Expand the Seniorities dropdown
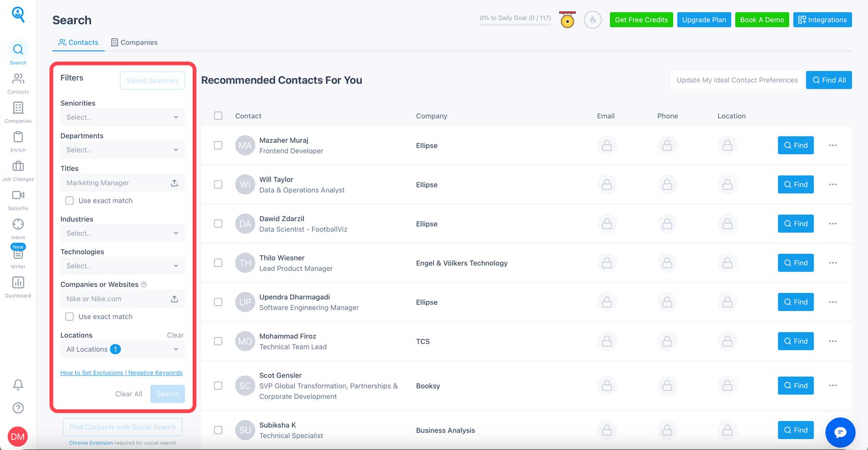 pyautogui.click(x=122, y=117)
